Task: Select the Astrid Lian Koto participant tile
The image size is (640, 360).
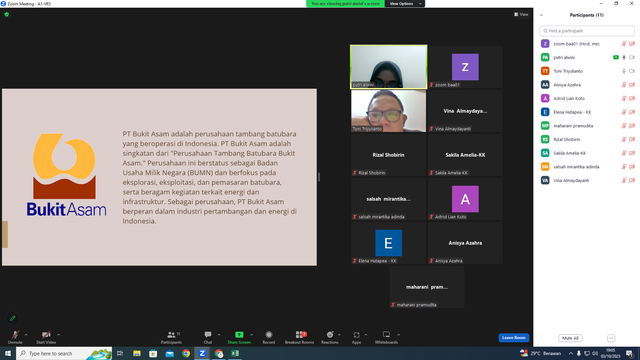Action: tap(465, 199)
